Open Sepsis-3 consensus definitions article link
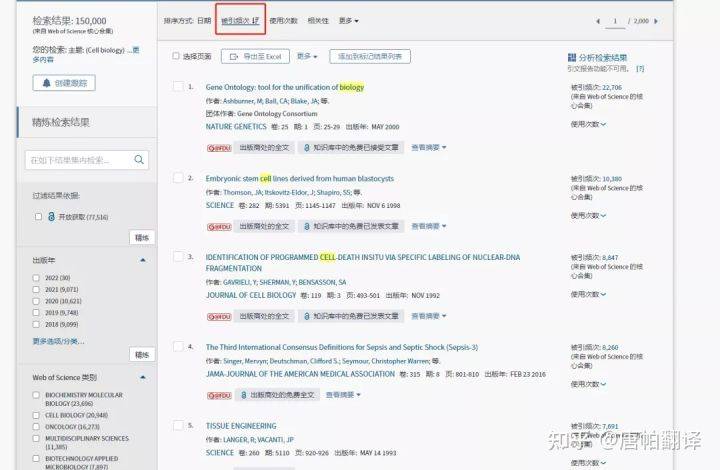This screenshot has width=720, height=470. click(342, 347)
